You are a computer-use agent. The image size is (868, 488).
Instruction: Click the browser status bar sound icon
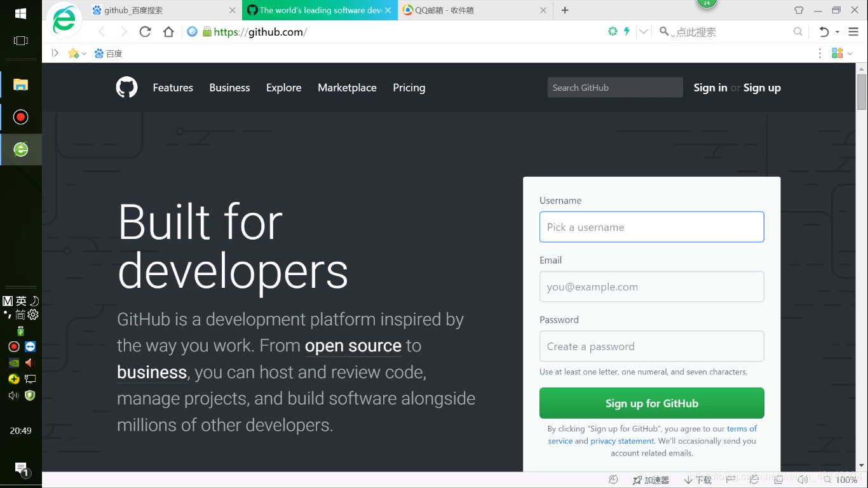(803, 480)
